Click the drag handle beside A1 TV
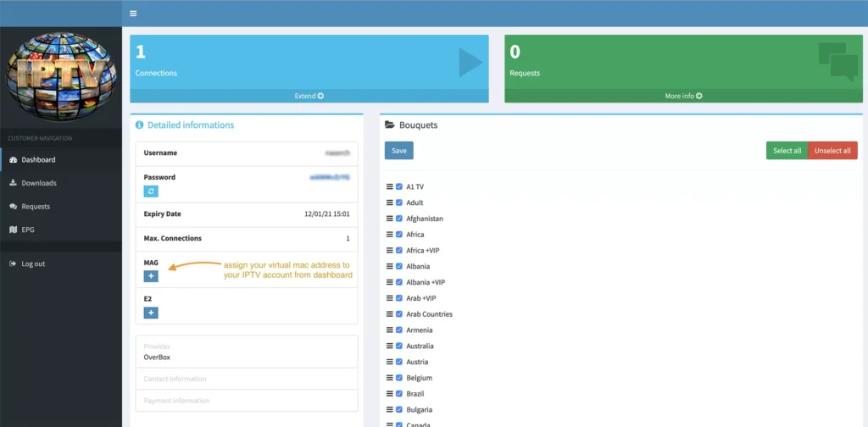 (x=390, y=186)
